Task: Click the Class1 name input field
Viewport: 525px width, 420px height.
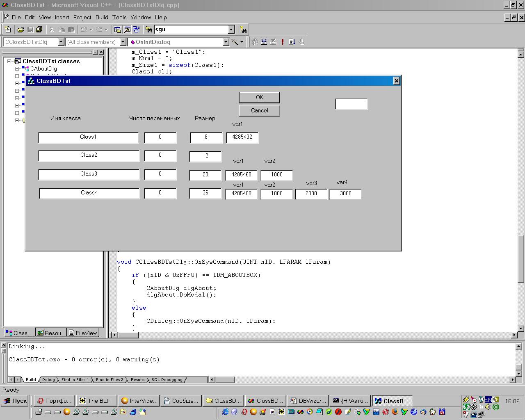Action: pyautogui.click(x=89, y=137)
